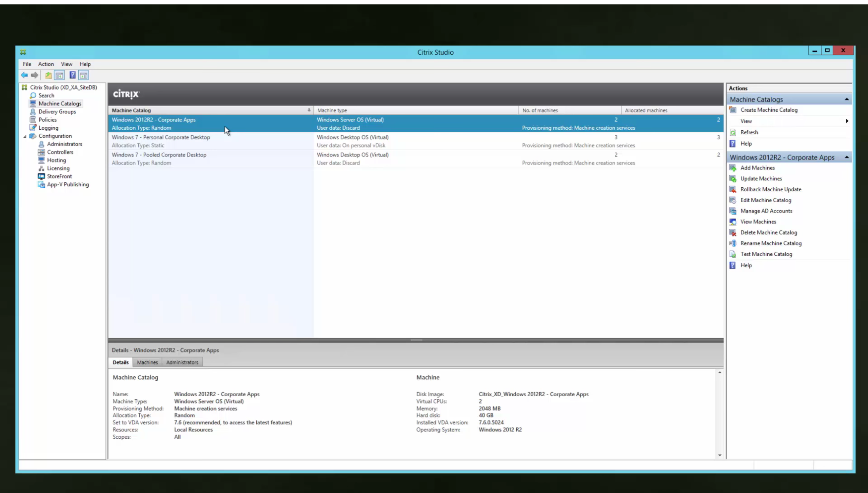868x493 pixels.
Task: Open the View menu
Action: [66, 64]
